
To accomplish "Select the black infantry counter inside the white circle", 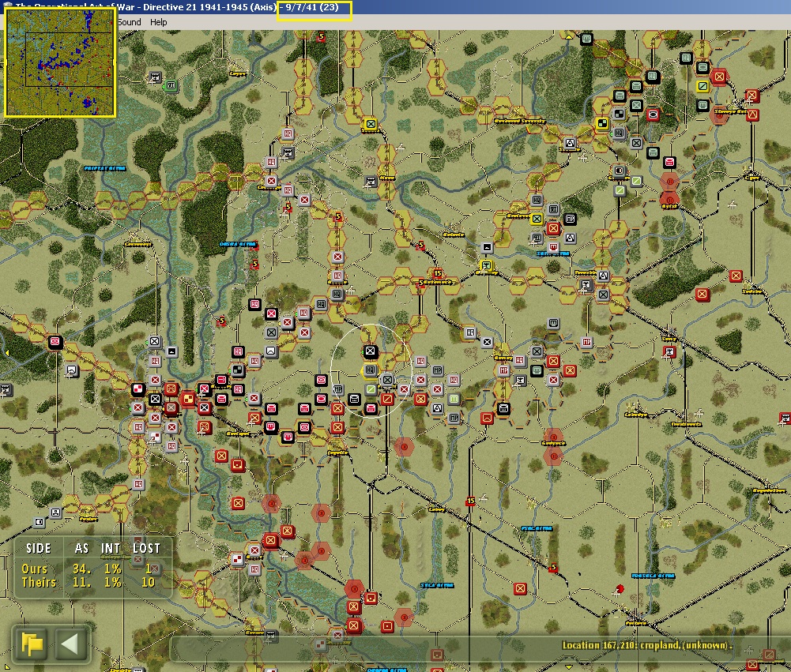I will (x=371, y=351).
